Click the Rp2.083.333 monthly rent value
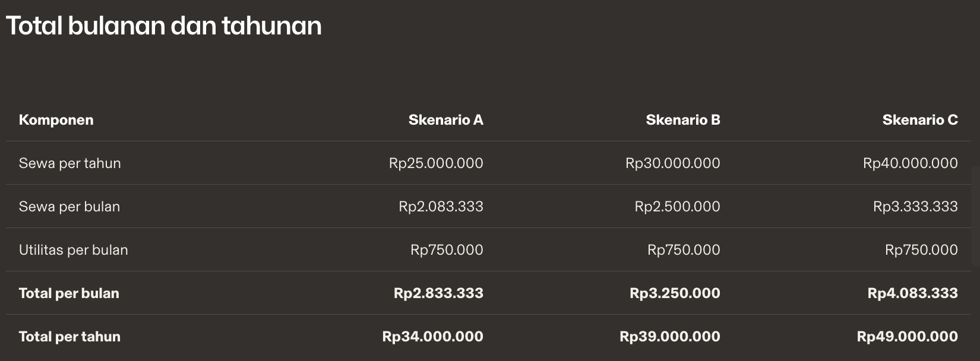 [x=441, y=207]
